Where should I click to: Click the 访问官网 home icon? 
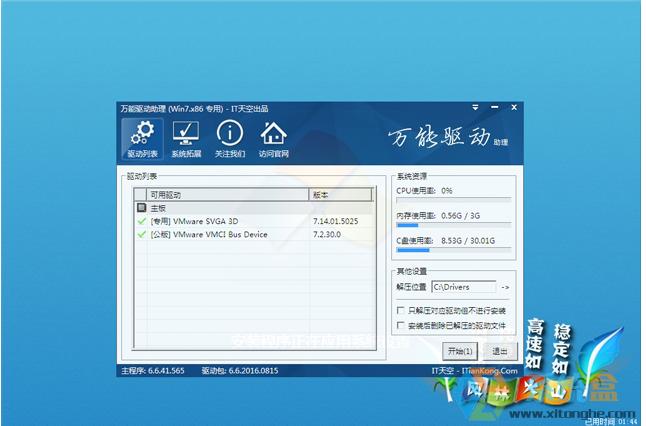click(x=273, y=139)
